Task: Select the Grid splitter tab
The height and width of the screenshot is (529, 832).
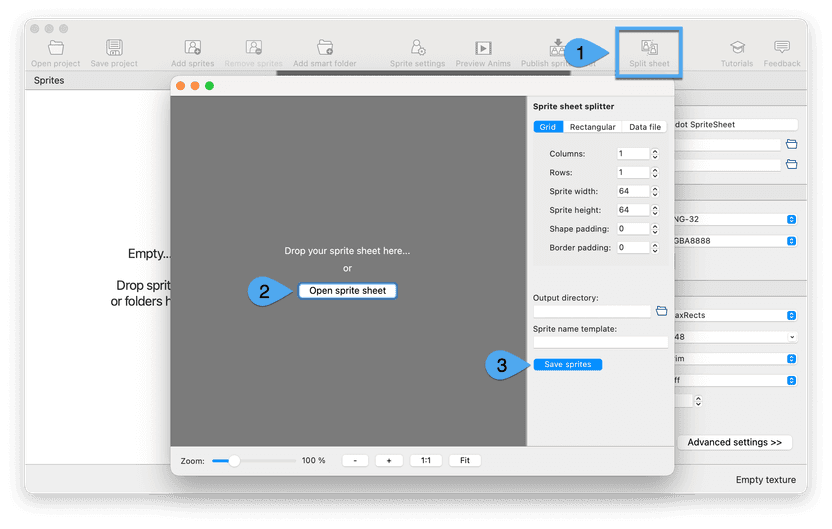Action: pyautogui.click(x=548, y=127)
